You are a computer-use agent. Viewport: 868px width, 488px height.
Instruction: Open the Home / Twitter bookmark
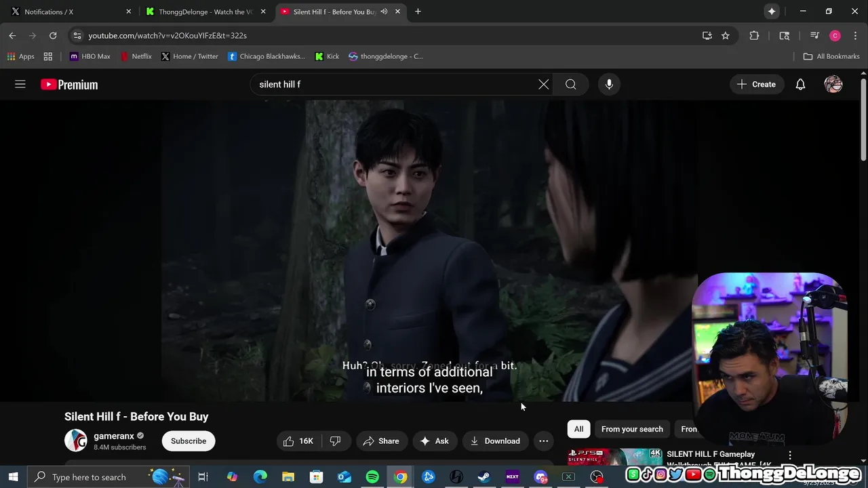[189, 56]
